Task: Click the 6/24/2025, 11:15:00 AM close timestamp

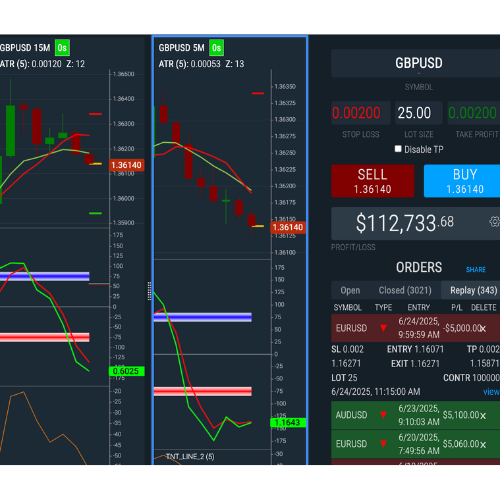Action: (x=376, y=392)
